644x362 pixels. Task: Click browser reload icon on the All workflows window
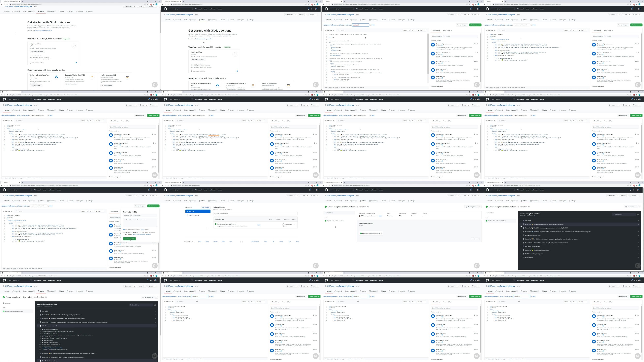(168, 185)
